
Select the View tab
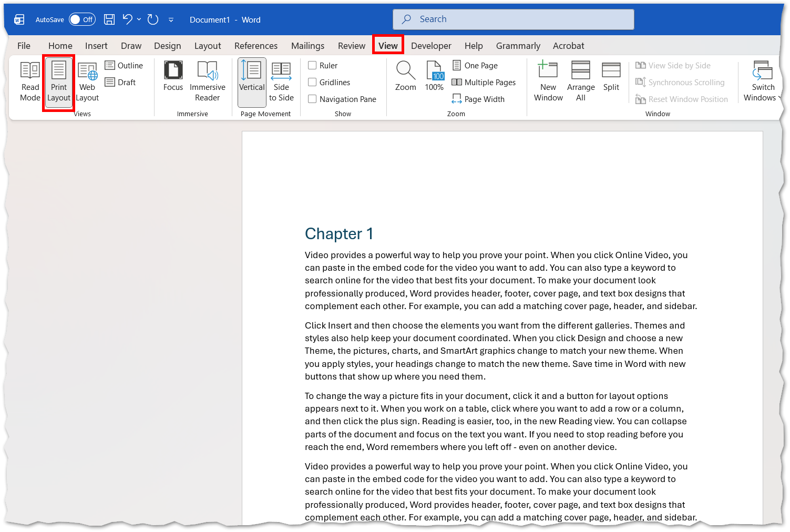pyautogui.click(x=388, y=46)
